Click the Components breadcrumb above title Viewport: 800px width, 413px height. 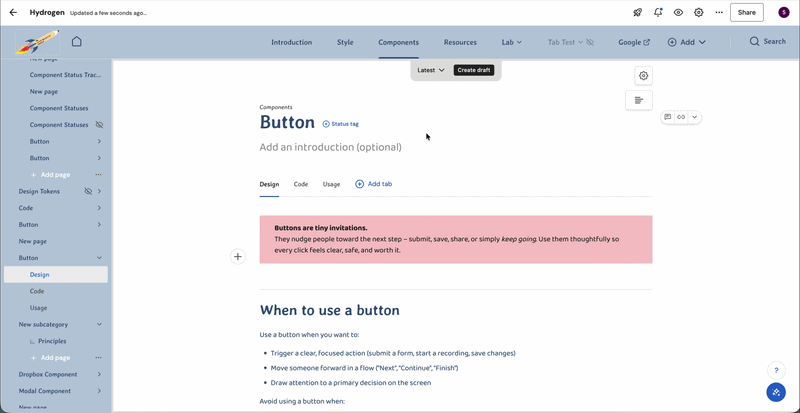[276, 107]
